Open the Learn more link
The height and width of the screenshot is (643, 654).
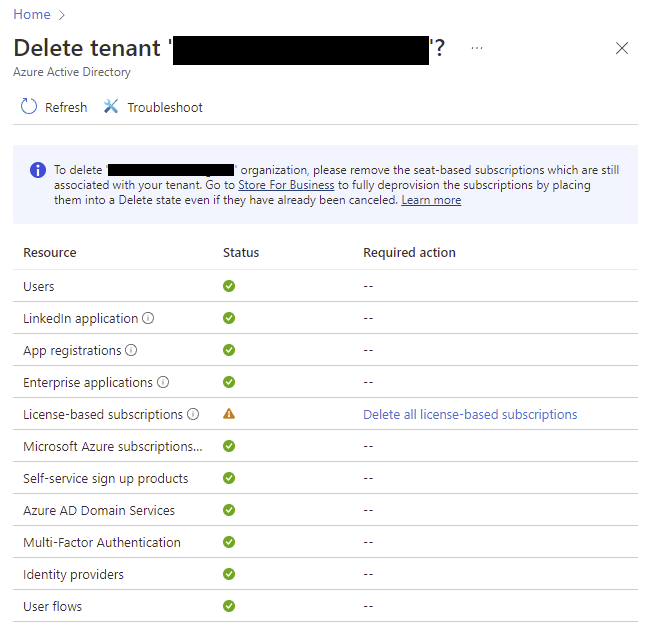pyautogui.click(x=431, y=200)
